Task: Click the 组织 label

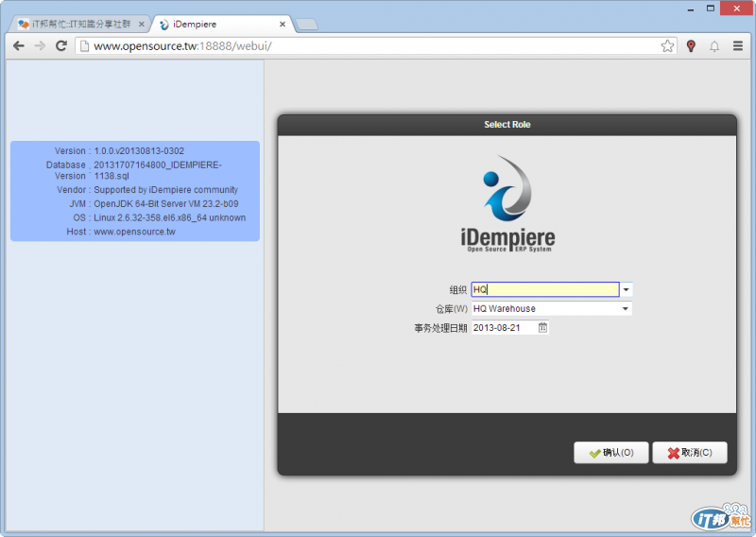Action: [458, 289]
